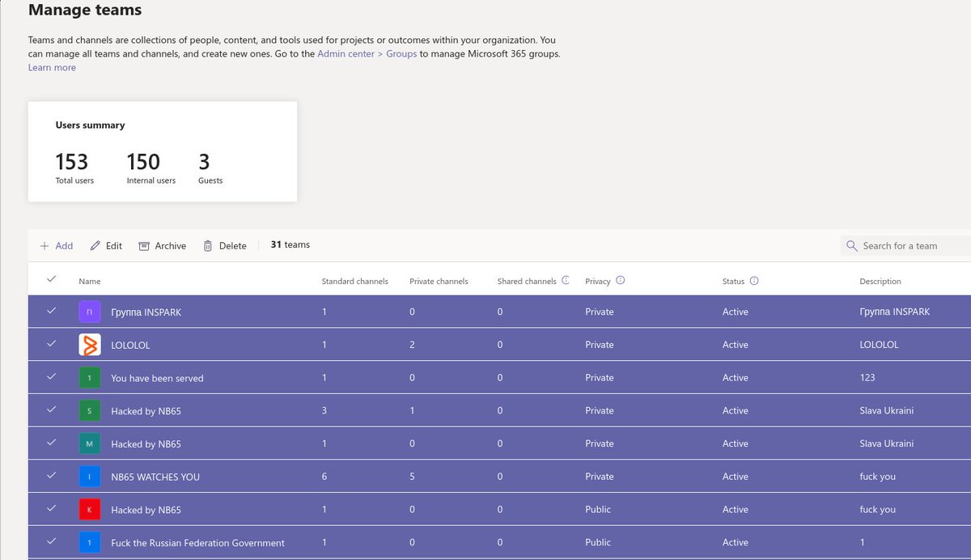Click You have been served avatar
The height and width of the screenshot is (560, 971).
tap(90, 378)
